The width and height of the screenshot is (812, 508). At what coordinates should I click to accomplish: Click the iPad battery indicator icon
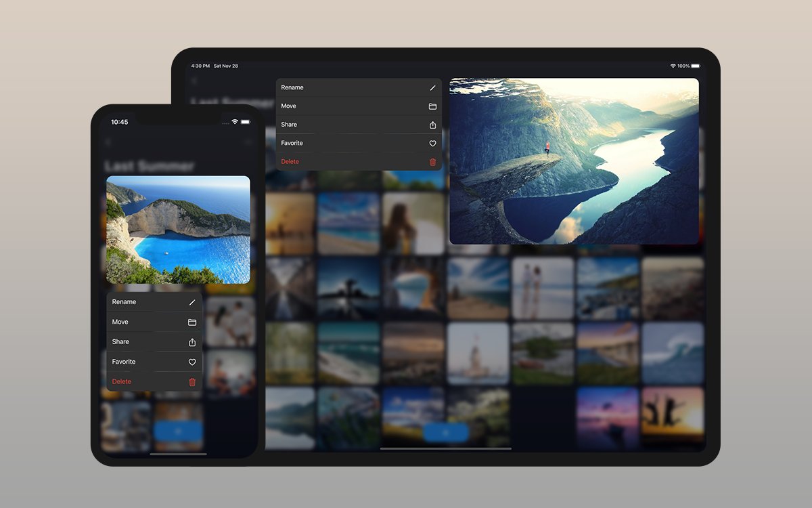pyautogui.click(x=696, y=66)
